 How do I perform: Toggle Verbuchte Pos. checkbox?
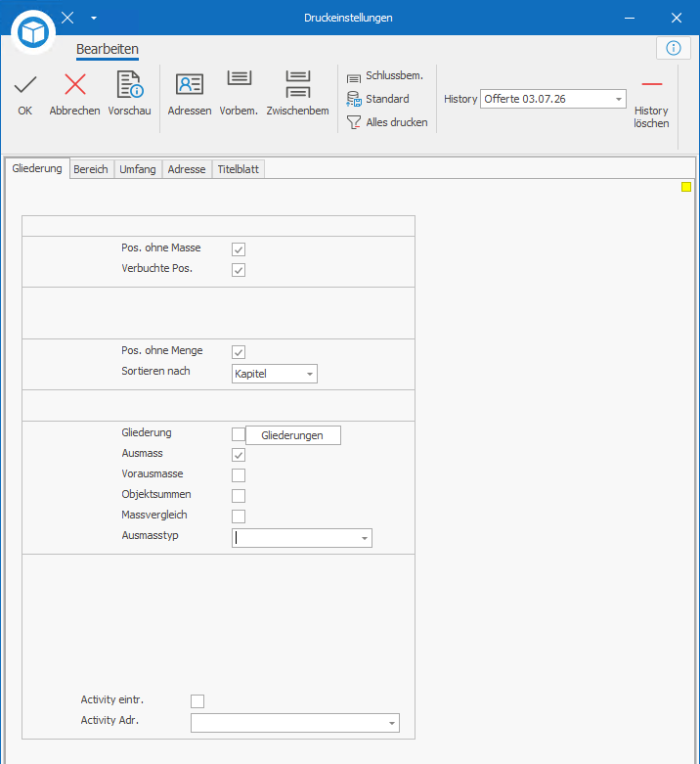239,270
